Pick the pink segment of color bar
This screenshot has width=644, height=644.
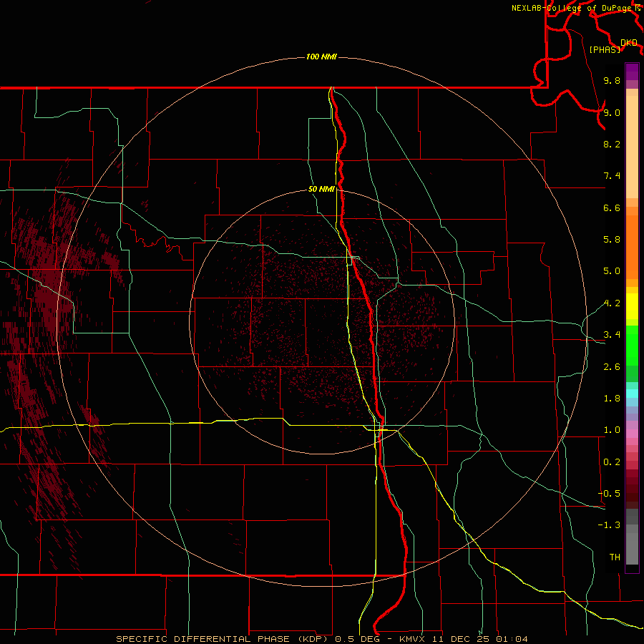pyautogui.click(x=632, y=434)
